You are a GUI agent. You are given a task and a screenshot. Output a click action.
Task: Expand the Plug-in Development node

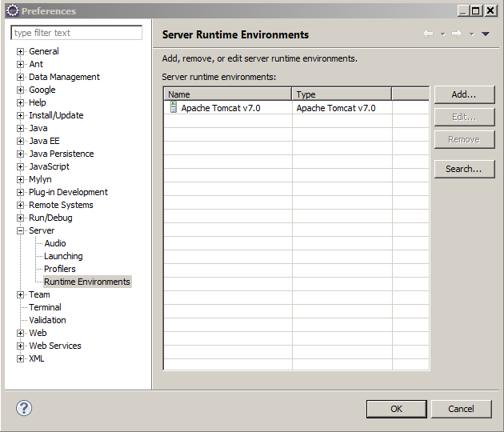tap(20, 193)
